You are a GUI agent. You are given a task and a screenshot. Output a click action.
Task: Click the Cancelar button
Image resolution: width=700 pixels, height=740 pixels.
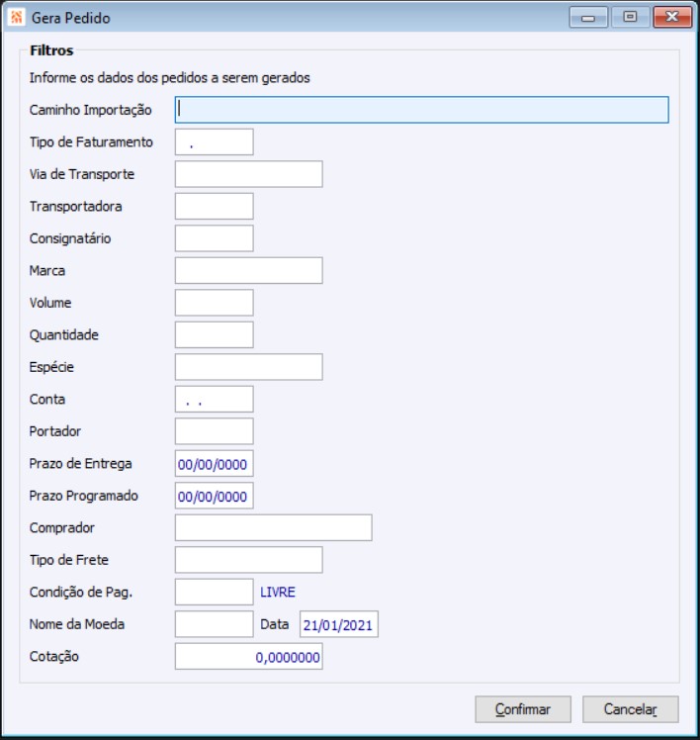tap(630, 709)
